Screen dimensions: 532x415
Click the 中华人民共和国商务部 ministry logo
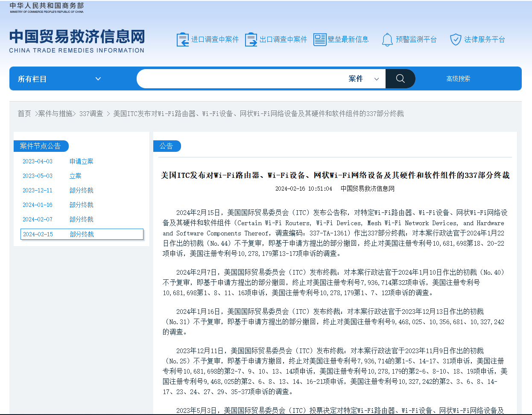pos(47,8)
